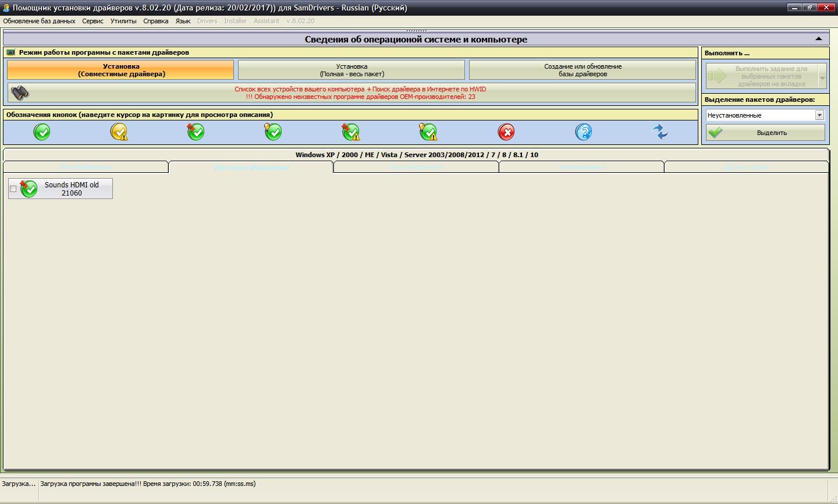This screenshot has height=504, width=838.
Task: Click the Утилиты menu item
Action: click(123, 21)
